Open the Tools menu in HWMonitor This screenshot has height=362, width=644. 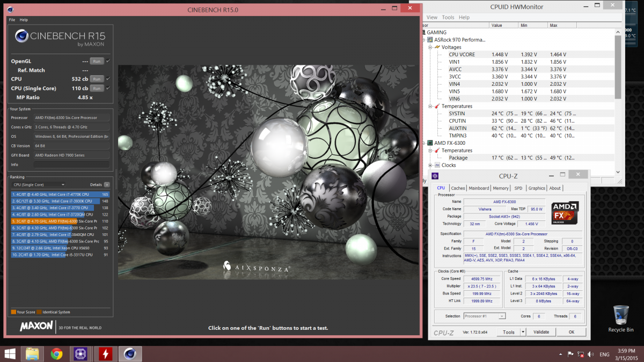448,17
